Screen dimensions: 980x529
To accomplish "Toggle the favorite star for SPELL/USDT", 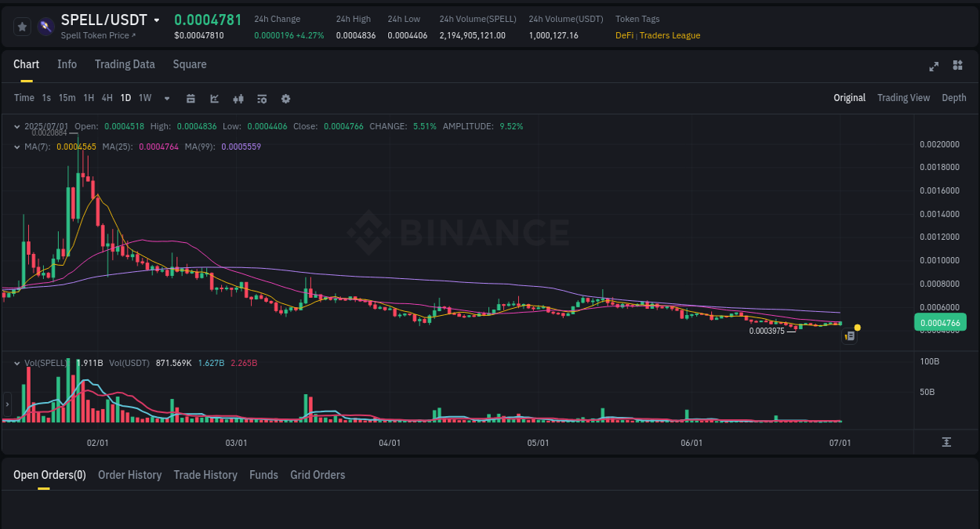I will click(22, 26).
